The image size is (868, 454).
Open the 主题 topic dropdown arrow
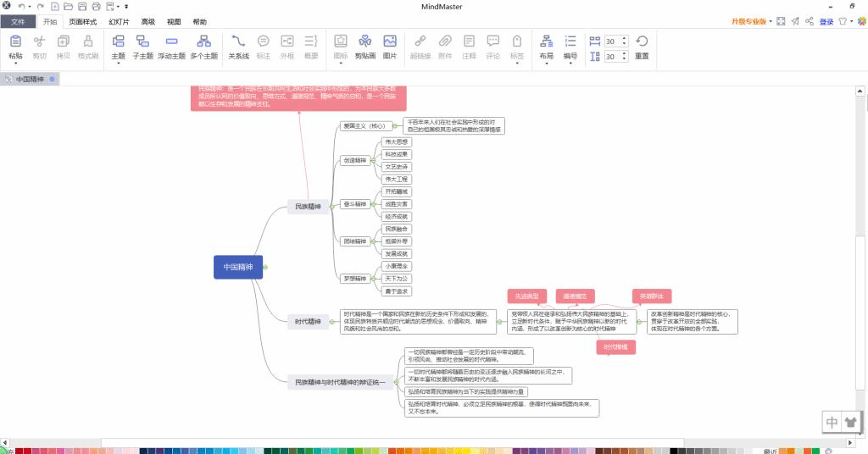coord(118,64)
